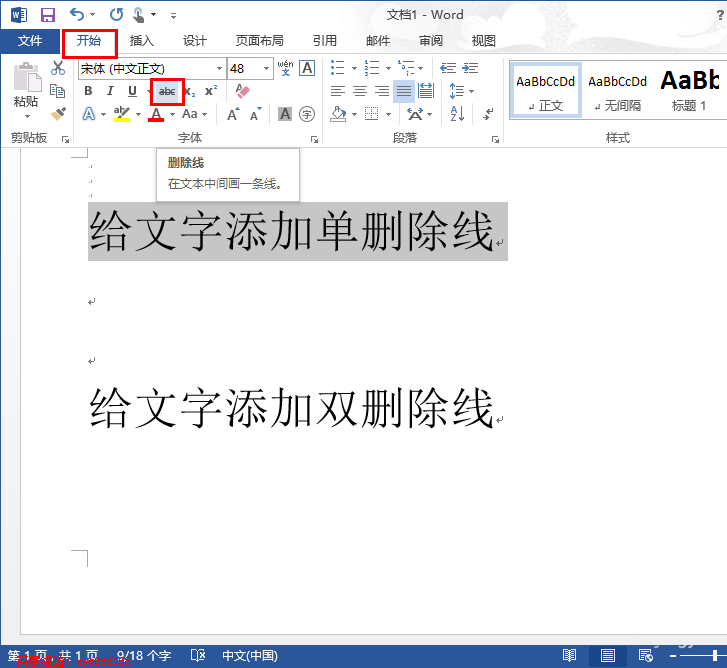Center the paragraph text
The height and width of the screenshot is (668, 727).
tap(360, 91)
